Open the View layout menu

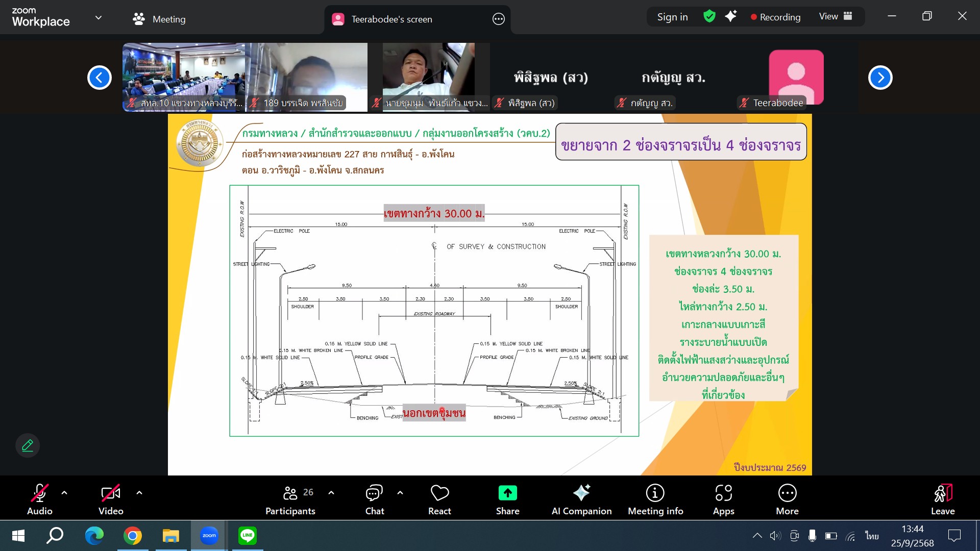coord(836,16)
